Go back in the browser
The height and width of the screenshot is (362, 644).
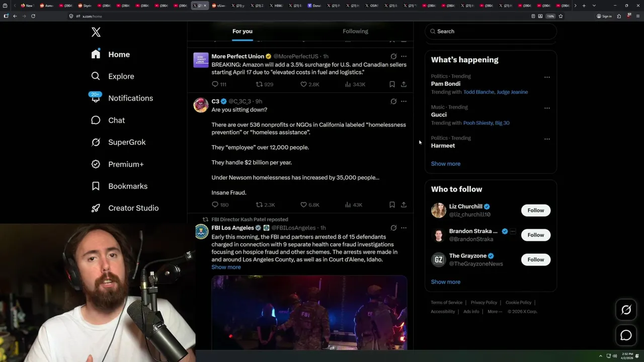tap(15, 16)
